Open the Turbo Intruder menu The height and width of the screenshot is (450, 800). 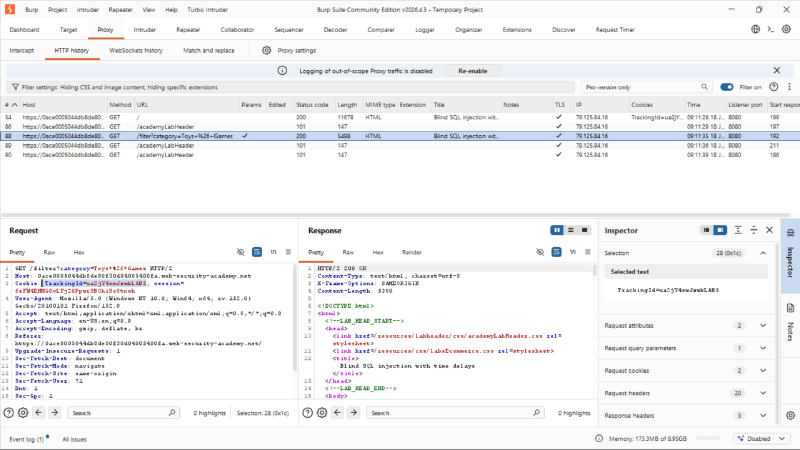pyautogui.click(x=207, y=10)
